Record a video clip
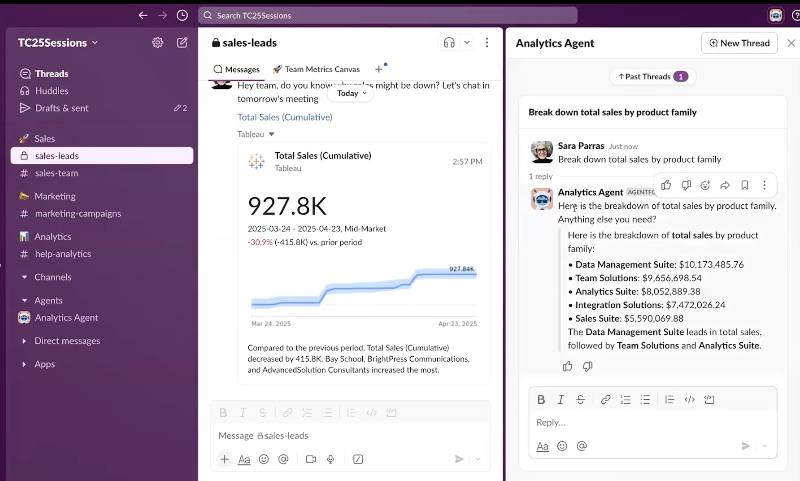Image resolution: width=800 pixels, height=481 pixels. (x=311, y=459)
